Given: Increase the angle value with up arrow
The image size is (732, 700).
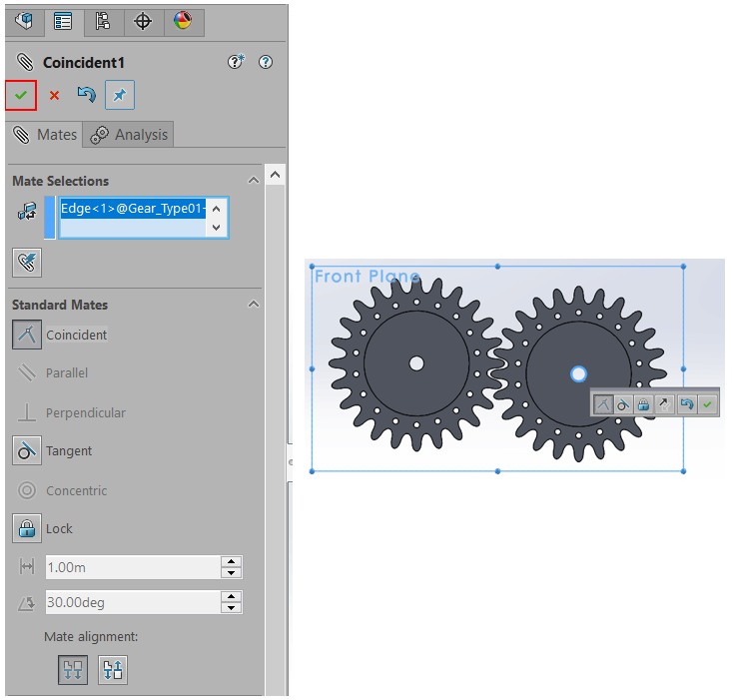Looking at the screenshot, I should point(231,596).
